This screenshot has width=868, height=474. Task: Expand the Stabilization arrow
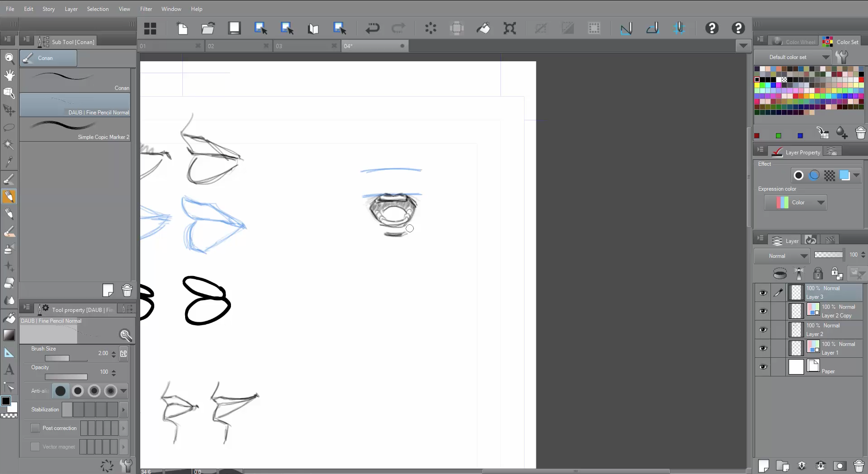click(123, 410)
